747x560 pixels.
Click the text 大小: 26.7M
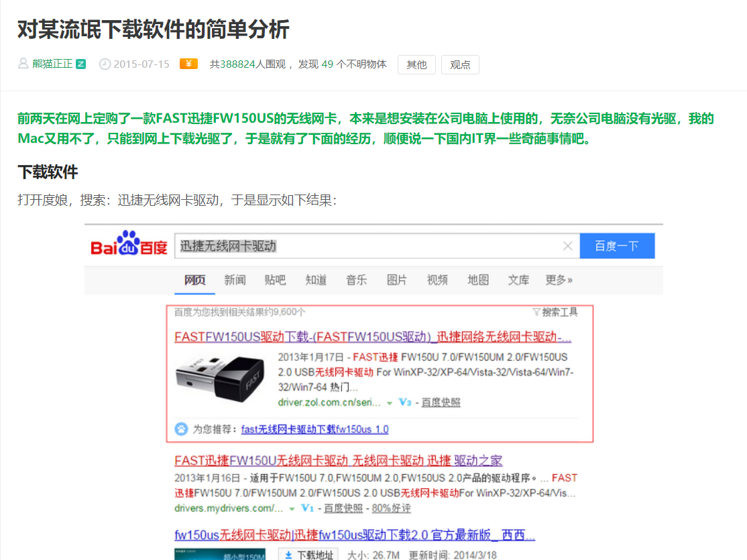pos(373,555)
